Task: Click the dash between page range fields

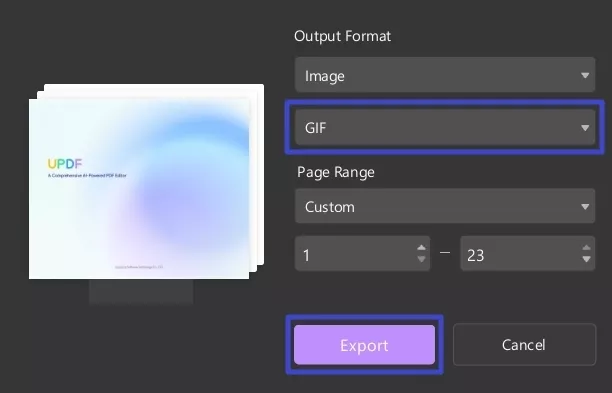Action: [445, 253]
